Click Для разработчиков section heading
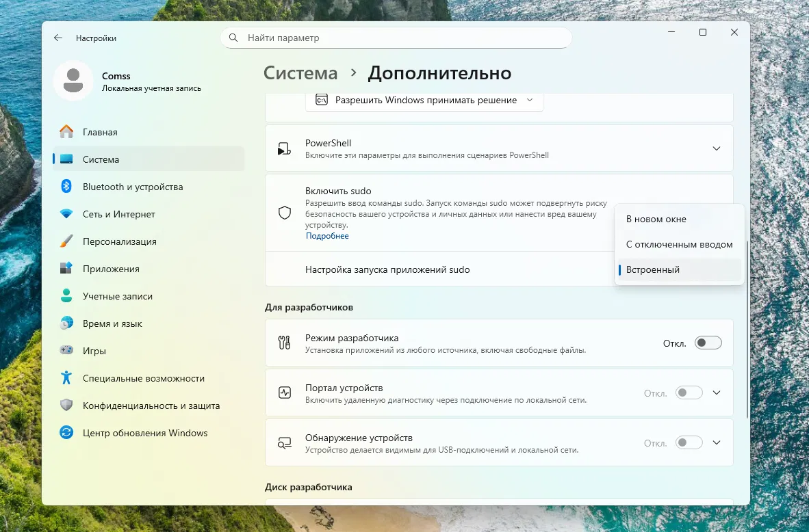Image resolution: width=809 pixels, height=532 pixels. pos(309,307)
